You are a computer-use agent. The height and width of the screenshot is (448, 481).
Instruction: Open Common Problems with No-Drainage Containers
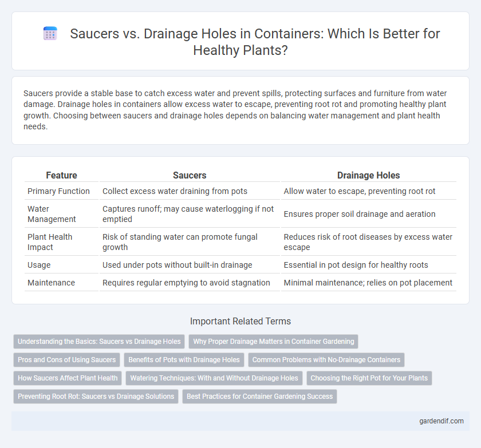pyautogui.click(x=326, y=360)
